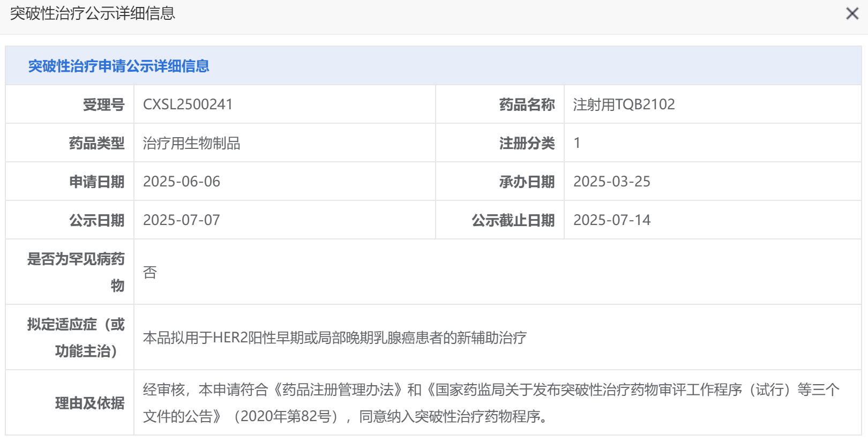Click the HER2阳性 indication description text
868x442 pixels.
pos(335,338)
